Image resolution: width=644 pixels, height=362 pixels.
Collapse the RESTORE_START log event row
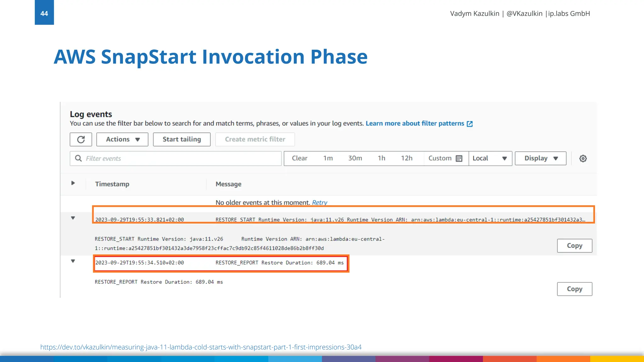pos(73,218)
